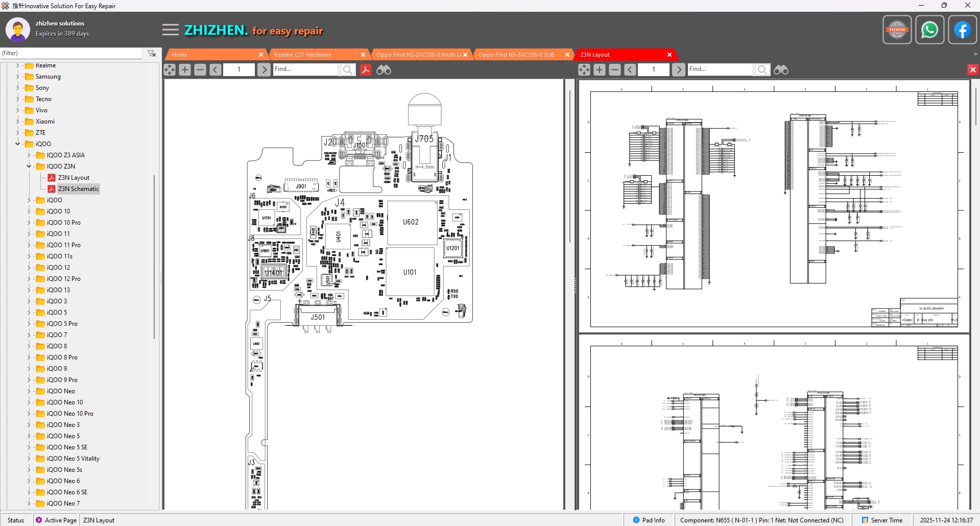
Task: Expand the iQOO 12 folder
Action: (29, 268)
